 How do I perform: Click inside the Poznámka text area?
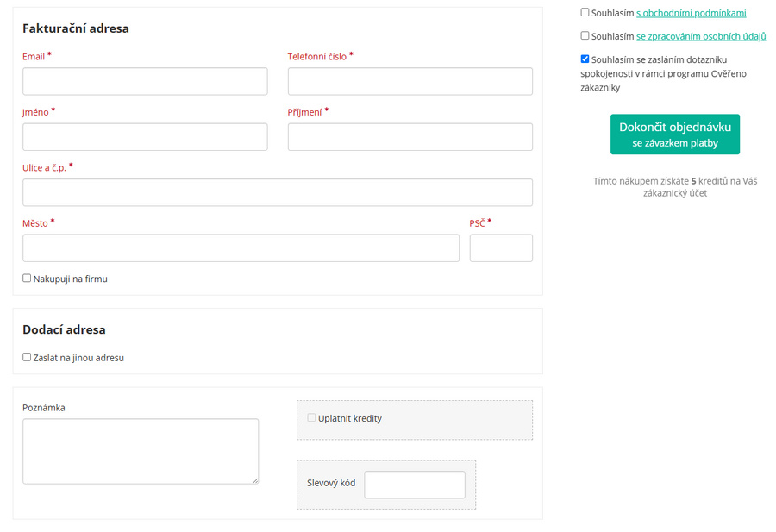pyautogui.click(x=140, y=450)
